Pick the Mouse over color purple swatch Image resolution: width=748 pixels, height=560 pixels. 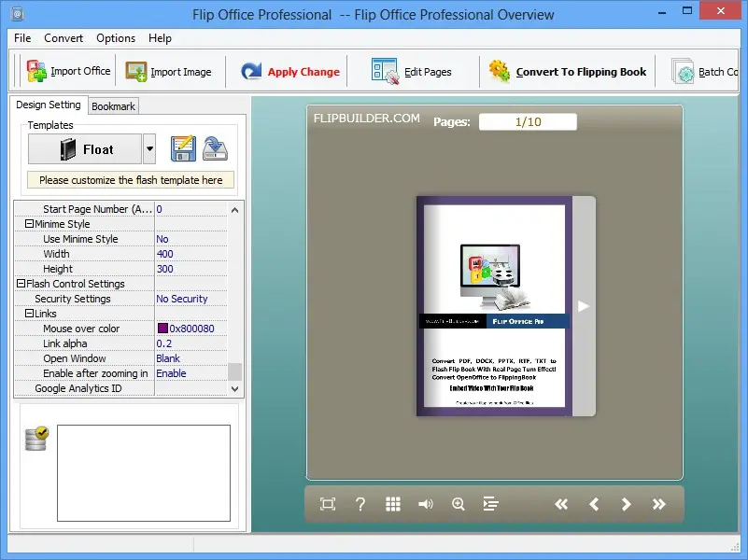coord(162,328)
